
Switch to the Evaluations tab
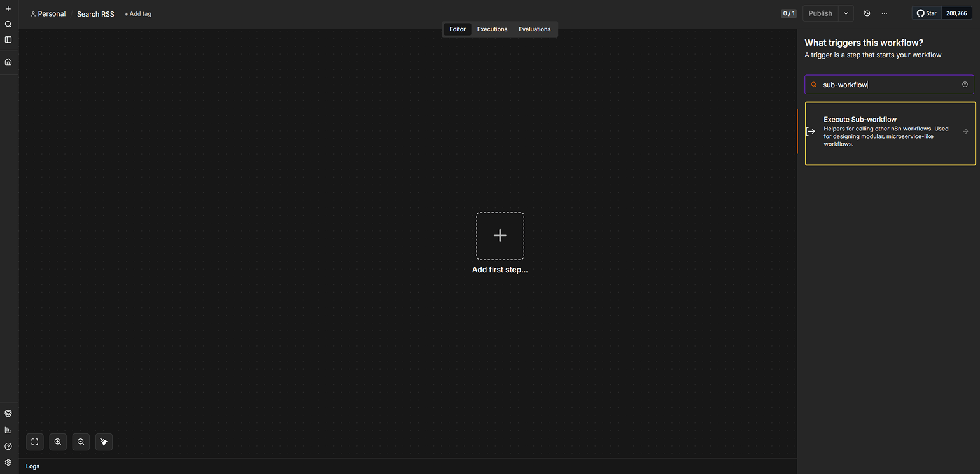tap(535, 29)
